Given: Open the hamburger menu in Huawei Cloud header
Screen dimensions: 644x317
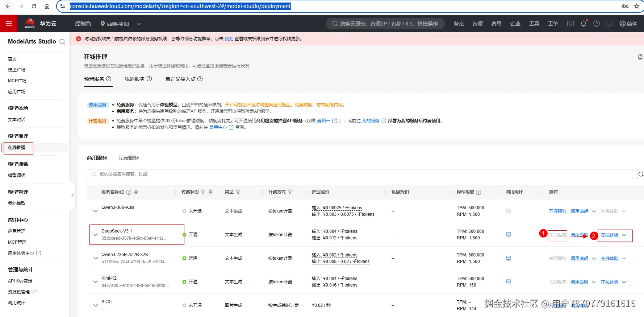Looking at the screenshot, I should [x=9, y=24].
